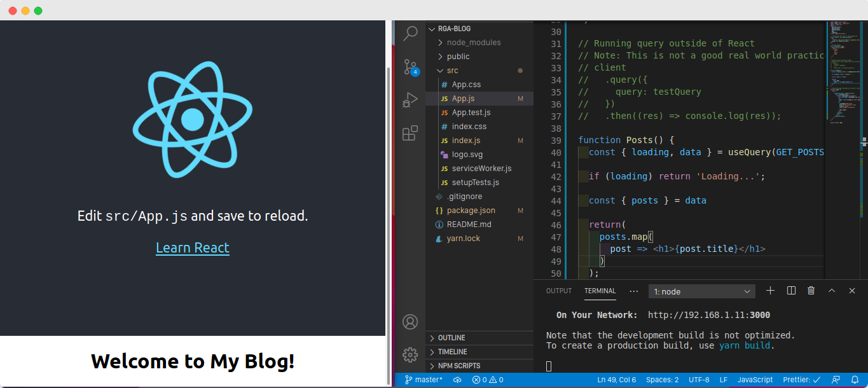The image size is (868, 388).
Task: Click the Prettier status indicator
Action: click(801, 380)
